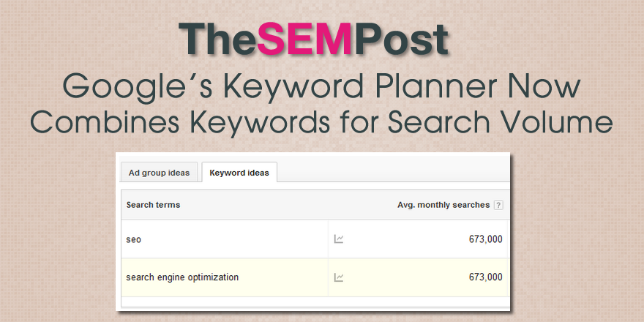Select the Keyword ideas tab
The height and width of the screenshot is (322, 644).
click(x=239, y=173)
